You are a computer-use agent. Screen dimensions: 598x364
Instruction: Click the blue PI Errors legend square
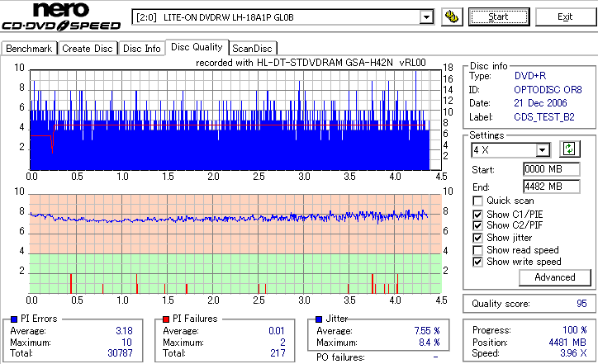pos(14,319)
